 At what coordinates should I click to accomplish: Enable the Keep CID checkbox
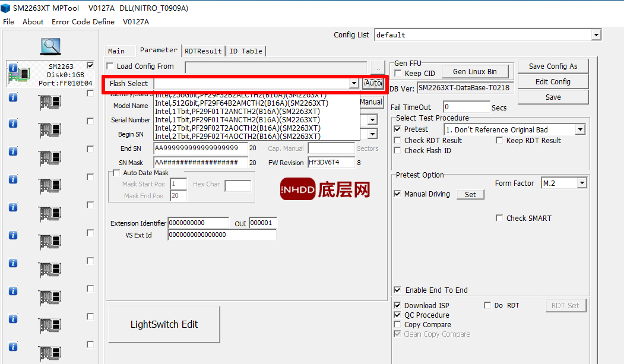coord(398,73)
